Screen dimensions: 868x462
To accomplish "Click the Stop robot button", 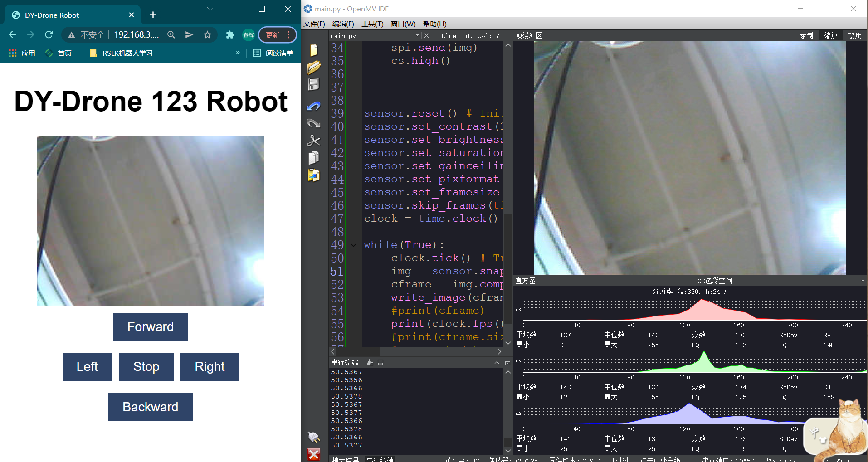I will [146, 367].
